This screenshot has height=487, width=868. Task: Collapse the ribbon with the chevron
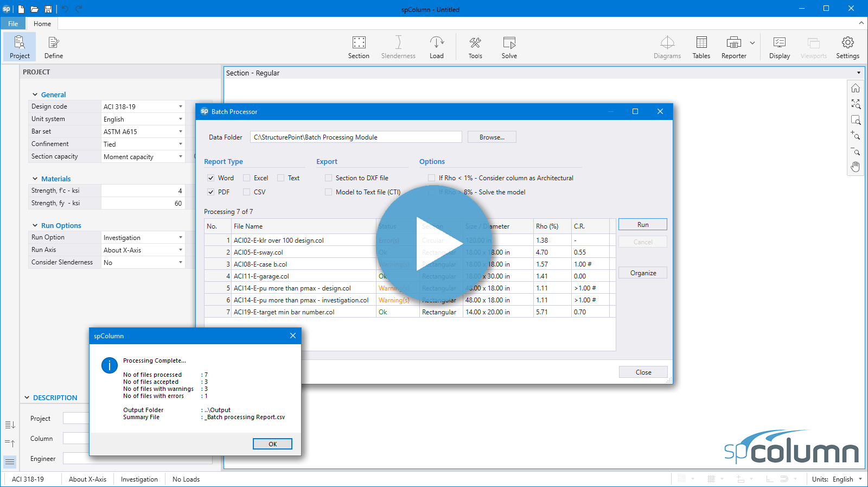coord(861,23)
